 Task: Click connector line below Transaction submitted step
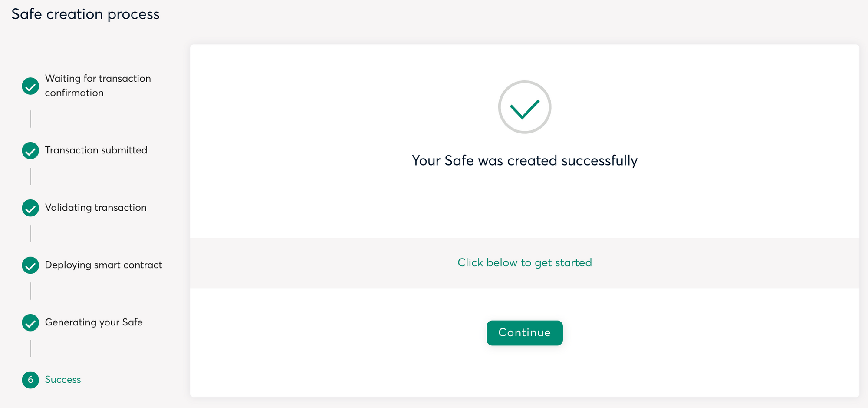[x=31, y=176]
